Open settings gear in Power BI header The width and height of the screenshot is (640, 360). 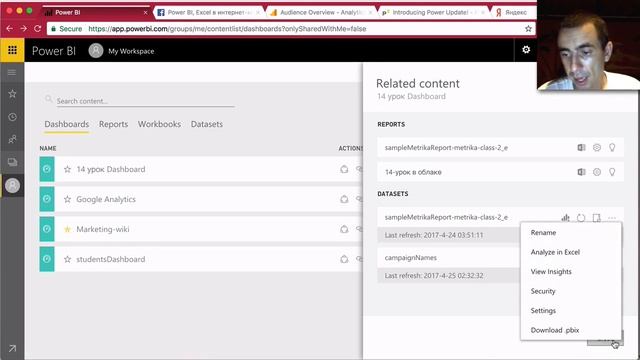pos(526,50)
